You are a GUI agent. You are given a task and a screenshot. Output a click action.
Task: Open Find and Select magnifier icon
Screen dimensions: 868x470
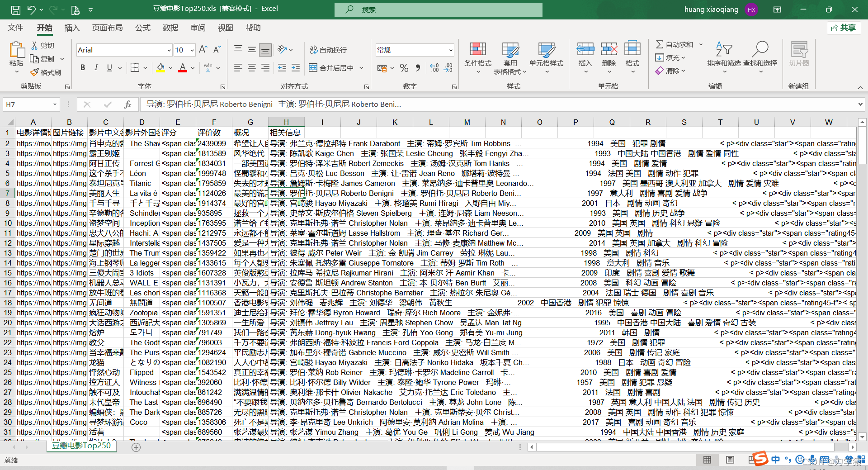coord(760,49)
